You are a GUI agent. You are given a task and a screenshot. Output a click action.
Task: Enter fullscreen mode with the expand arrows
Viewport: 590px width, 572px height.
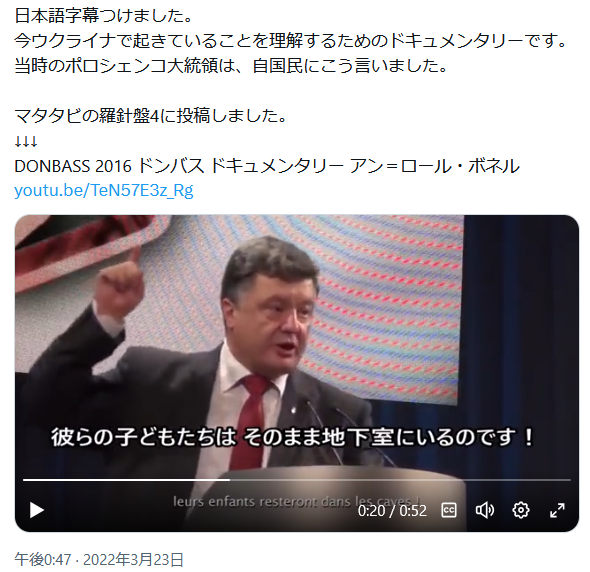557,510
